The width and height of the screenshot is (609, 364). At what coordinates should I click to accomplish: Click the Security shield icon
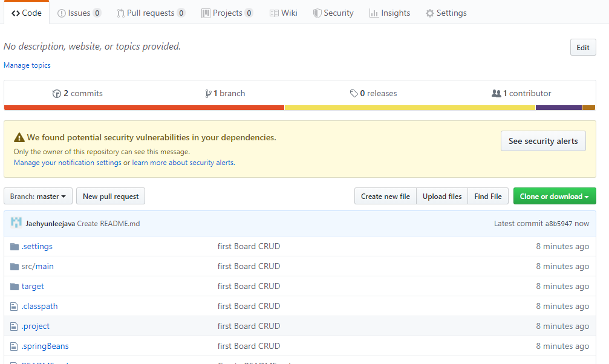coord(317,13)
